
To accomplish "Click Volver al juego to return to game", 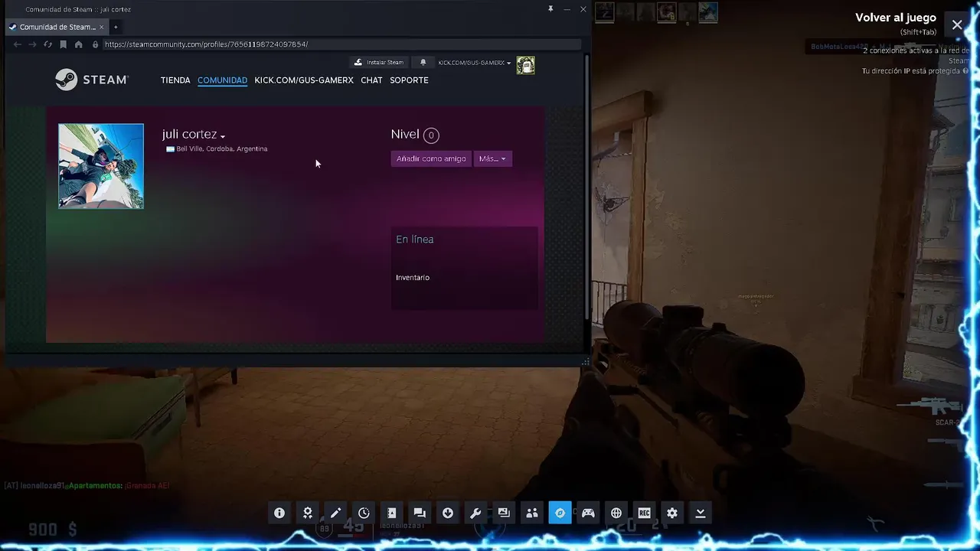I will (x=896, y=18).
